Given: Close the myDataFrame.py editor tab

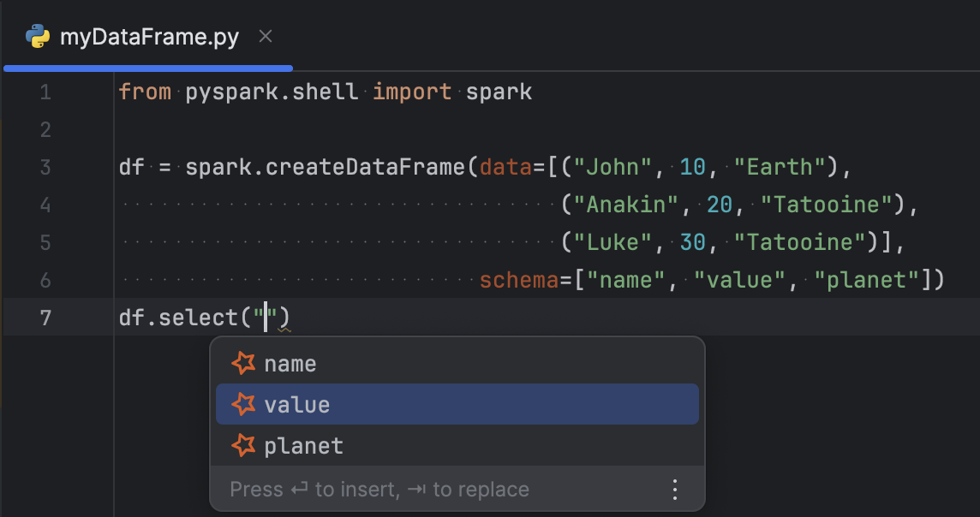Looking at the screenshot, I should 266,36.
